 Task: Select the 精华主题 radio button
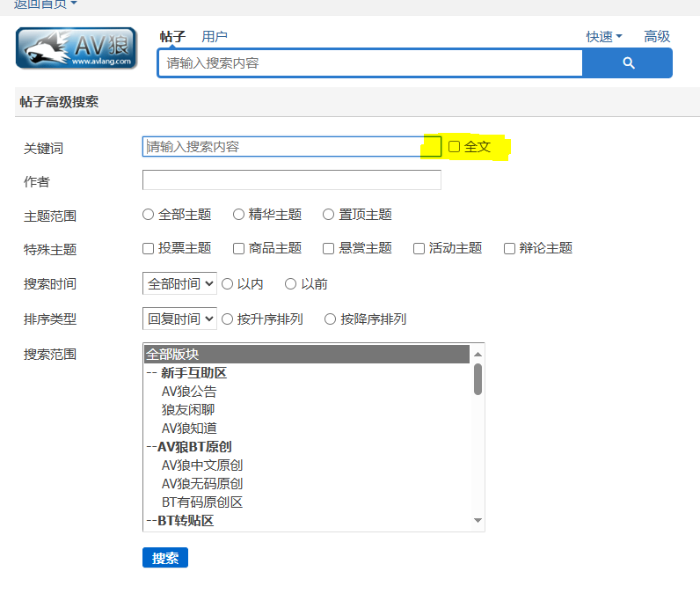[x=238, y=215]
